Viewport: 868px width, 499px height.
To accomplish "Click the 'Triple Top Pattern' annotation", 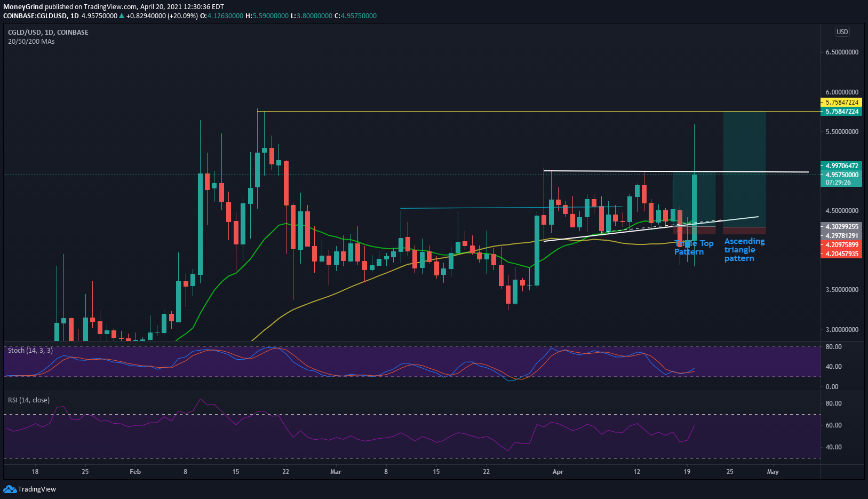I will tap(694, 248).
